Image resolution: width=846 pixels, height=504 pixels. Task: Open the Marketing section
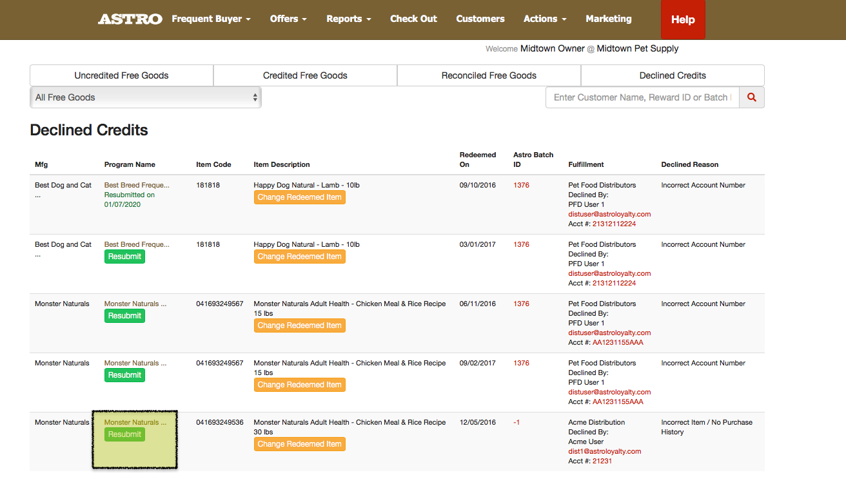609,19
